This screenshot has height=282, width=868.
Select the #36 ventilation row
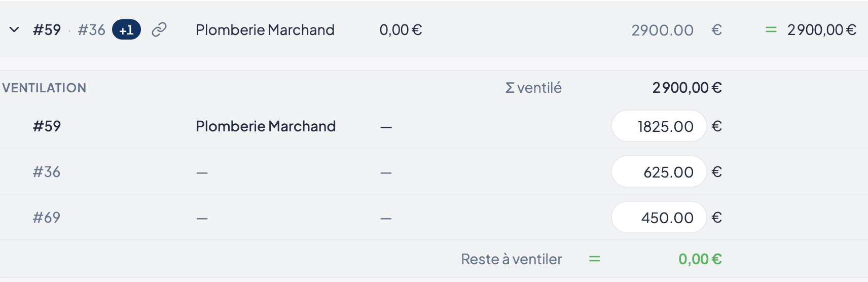coord(434,171)
